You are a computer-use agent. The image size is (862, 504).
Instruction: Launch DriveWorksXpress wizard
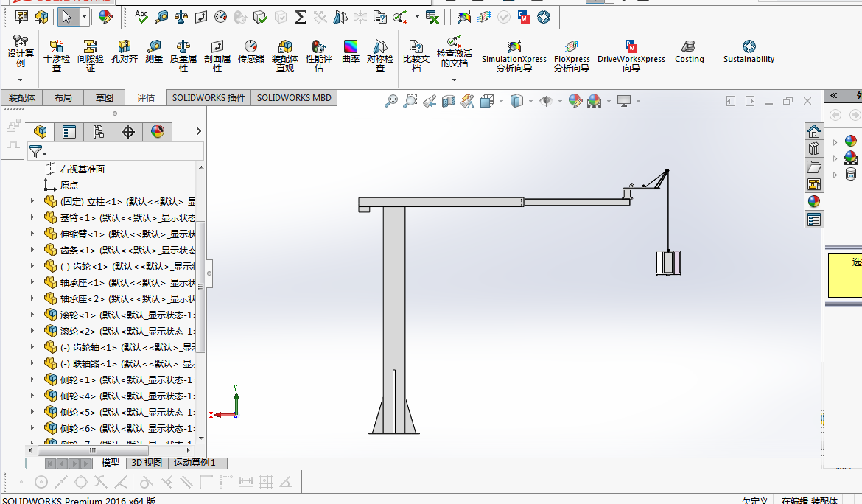pos(631,56)
